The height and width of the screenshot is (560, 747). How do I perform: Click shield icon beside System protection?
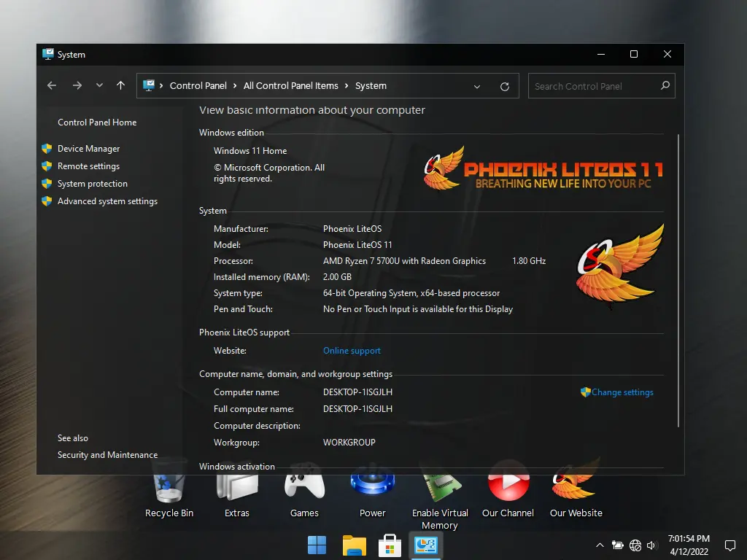click(x=47, y=184)
